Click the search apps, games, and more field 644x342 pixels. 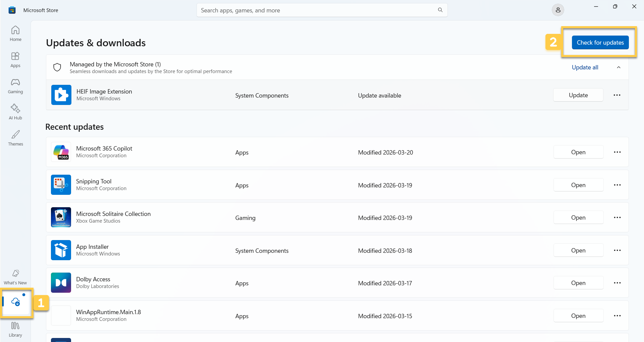[322, 10]
